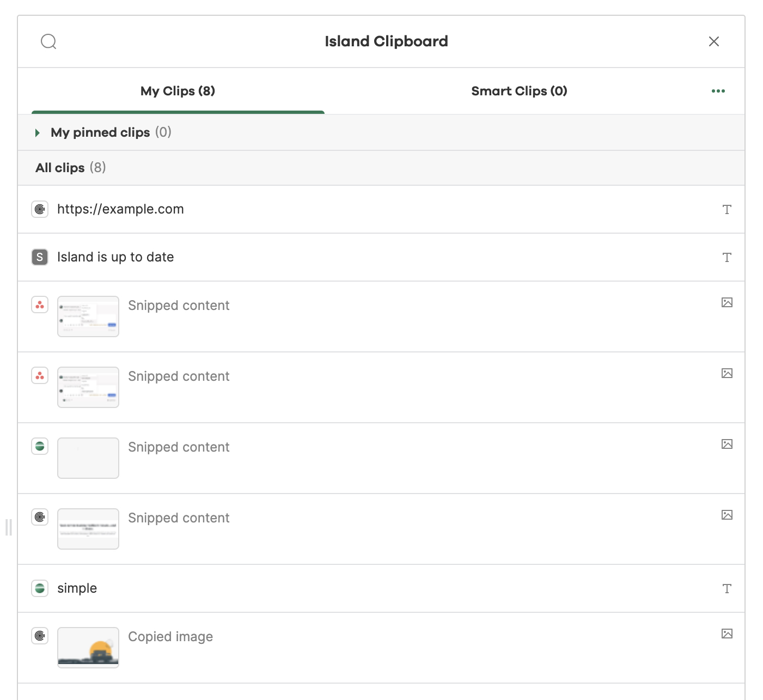
Task: Click the source app icon beside https://example.com
Action: [40, 209]
